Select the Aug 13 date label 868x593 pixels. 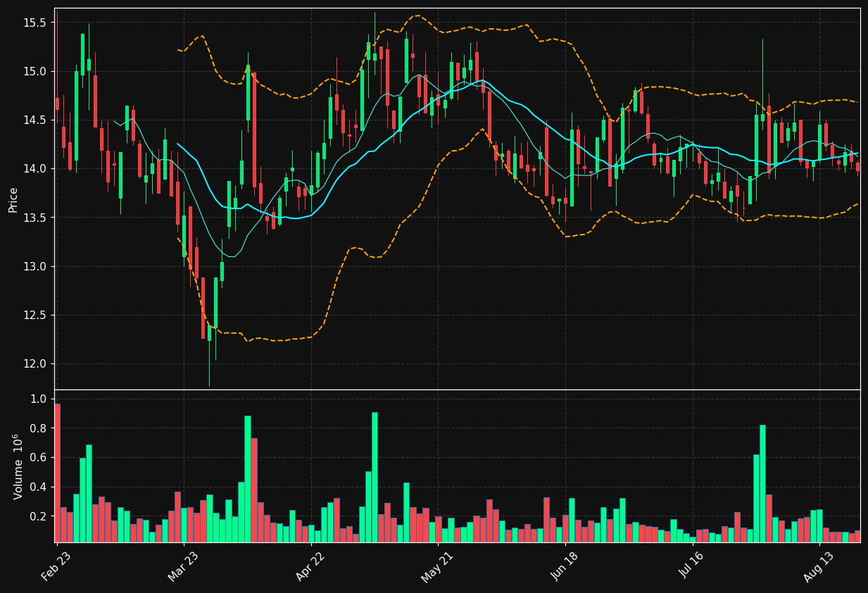819,566
